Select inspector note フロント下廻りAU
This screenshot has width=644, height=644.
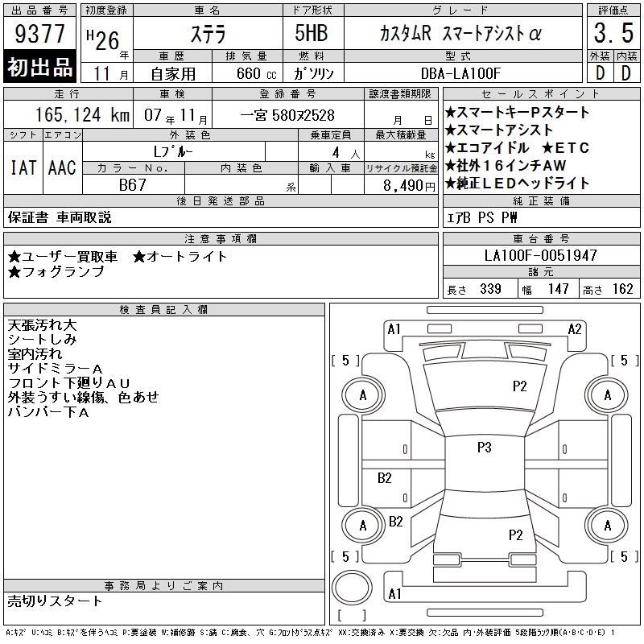(x=69, y=383)
